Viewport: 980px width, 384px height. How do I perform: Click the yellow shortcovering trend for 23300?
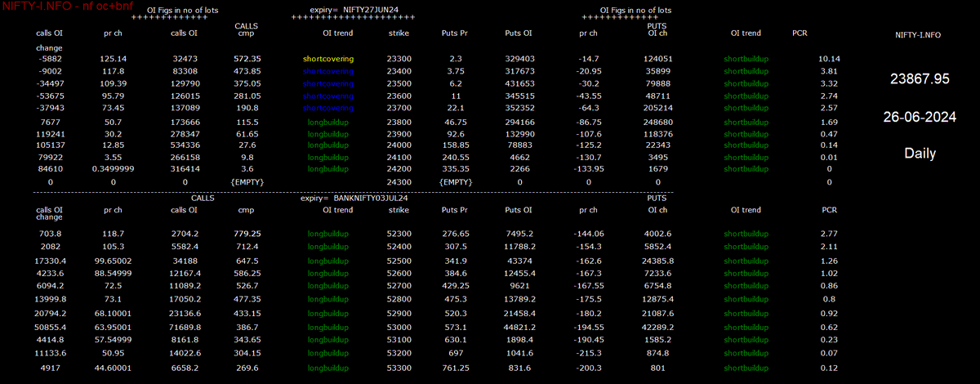(327, 59)
